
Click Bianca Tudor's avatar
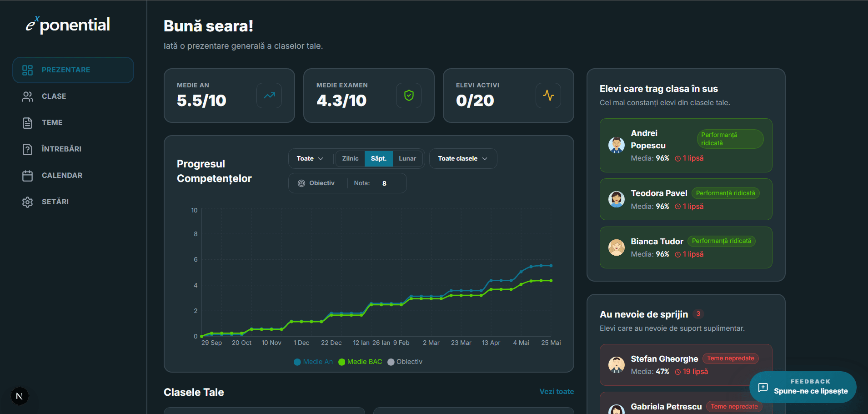pos(617,247)
